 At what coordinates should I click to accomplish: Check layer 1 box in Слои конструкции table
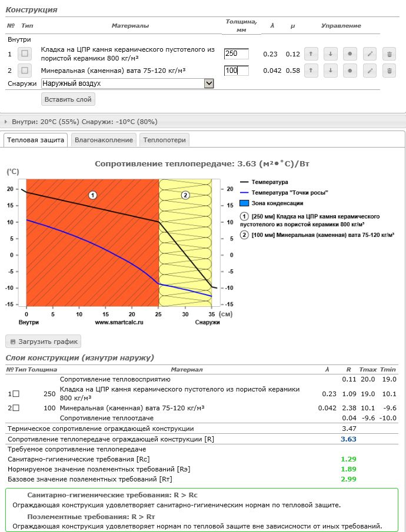16,394
